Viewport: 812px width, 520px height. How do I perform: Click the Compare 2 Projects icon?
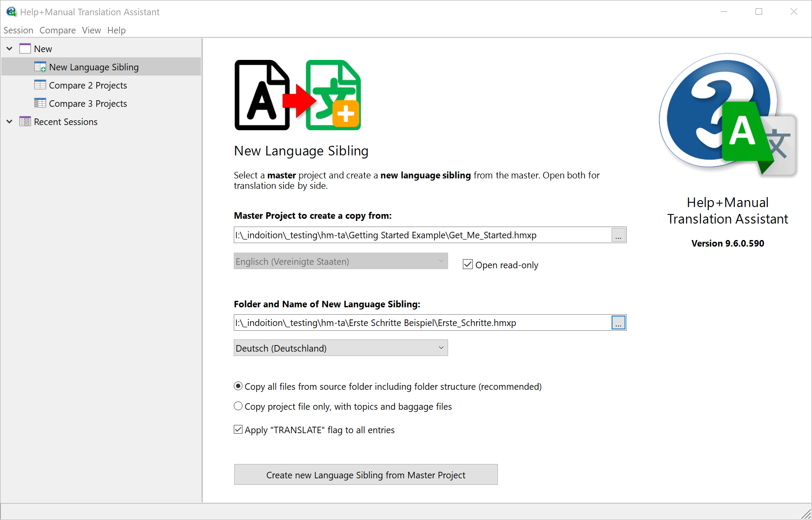(x=40, y=85)
